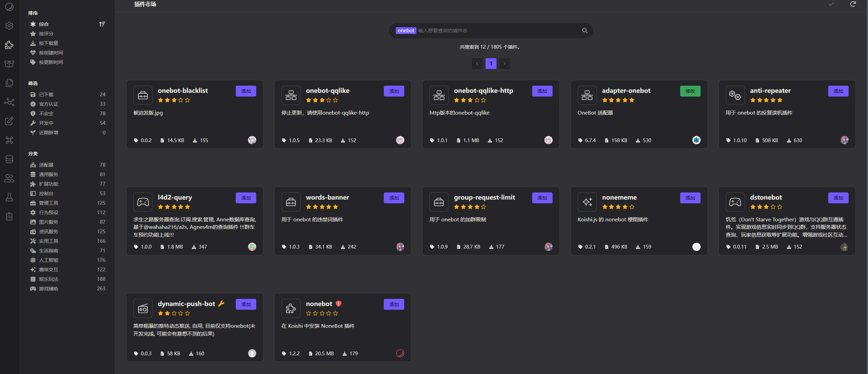This screenshot has height=374, width=868.
Task: Click the author avatar on anti-repeater card
Action: (844, 140)
